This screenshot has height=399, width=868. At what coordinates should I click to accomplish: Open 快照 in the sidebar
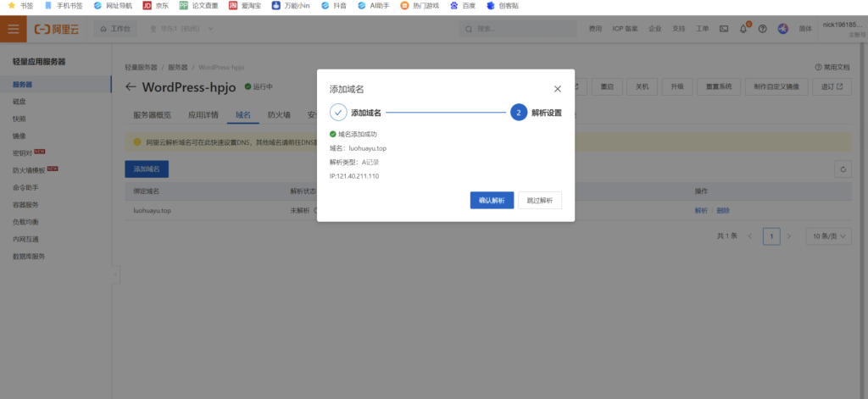19,119
